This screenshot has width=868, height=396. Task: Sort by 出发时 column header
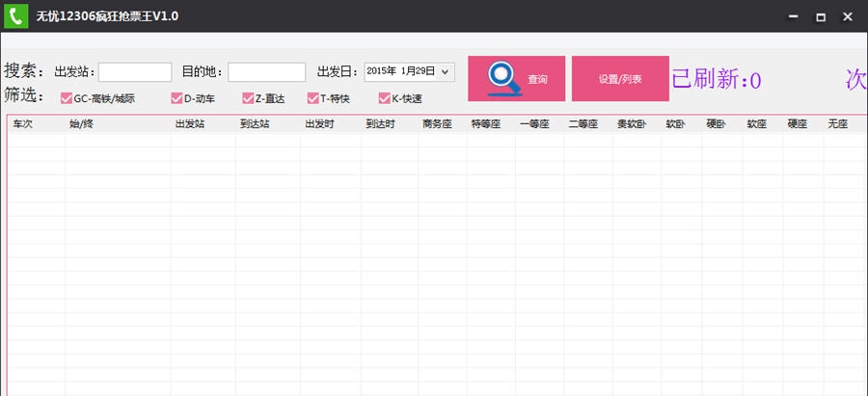[x=319, y=124]
